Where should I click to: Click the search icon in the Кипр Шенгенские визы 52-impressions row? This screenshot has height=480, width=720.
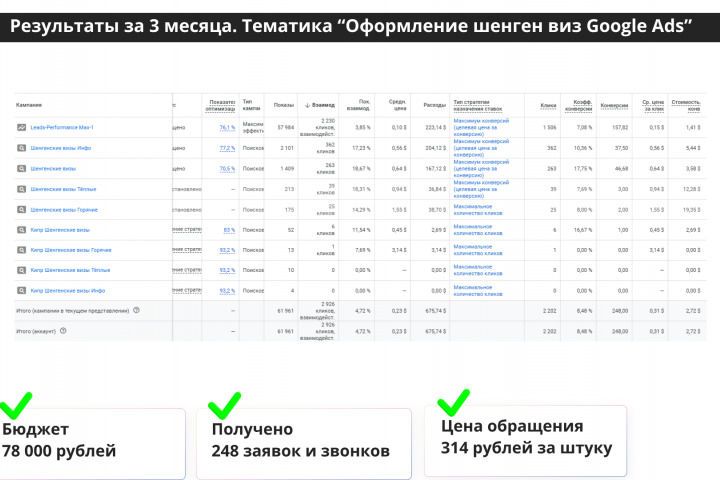22,230
